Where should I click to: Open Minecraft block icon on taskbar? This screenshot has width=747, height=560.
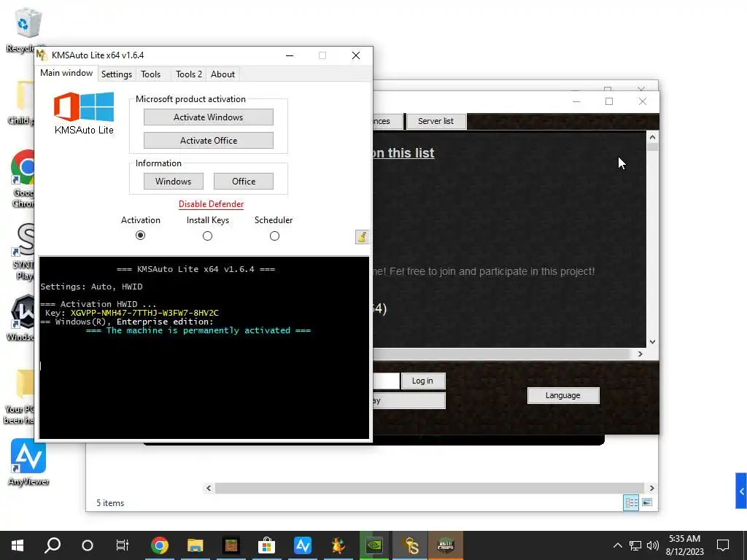[231, 545]
